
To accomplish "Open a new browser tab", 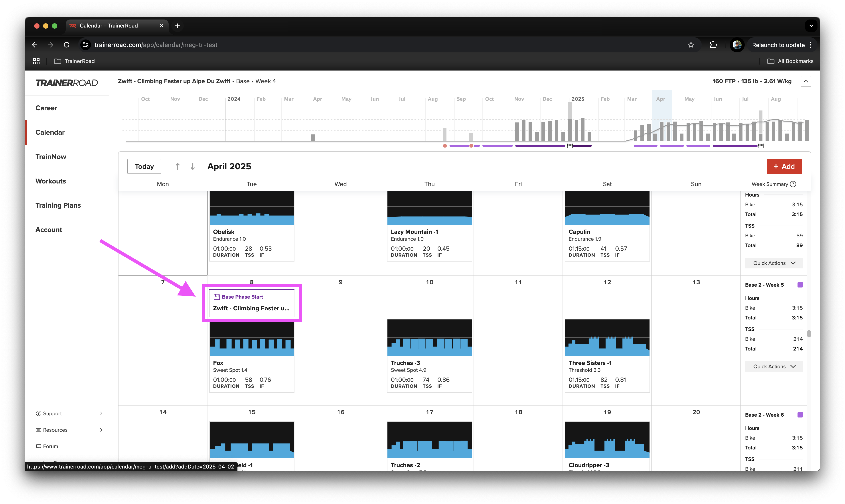I will coord(177,26).
